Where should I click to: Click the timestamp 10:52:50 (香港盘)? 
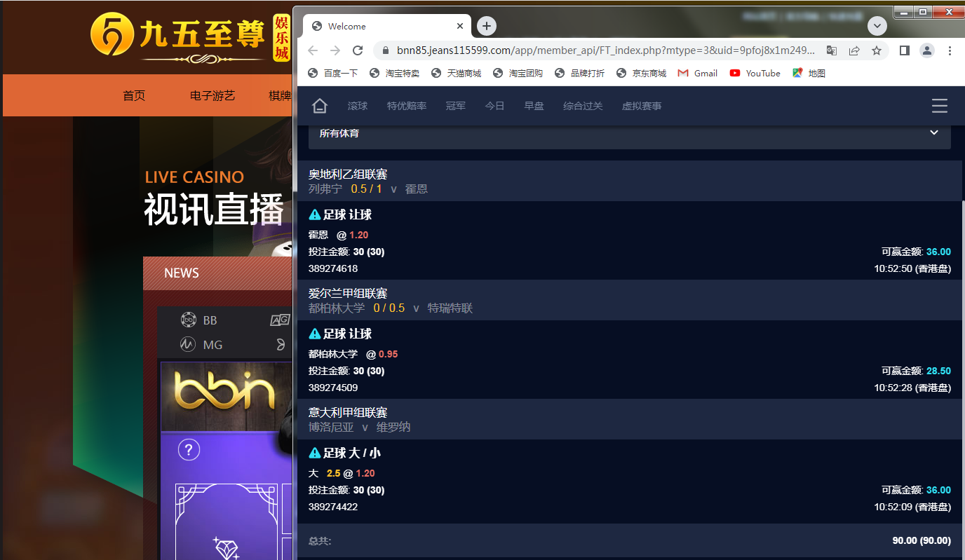click(912, 268)
